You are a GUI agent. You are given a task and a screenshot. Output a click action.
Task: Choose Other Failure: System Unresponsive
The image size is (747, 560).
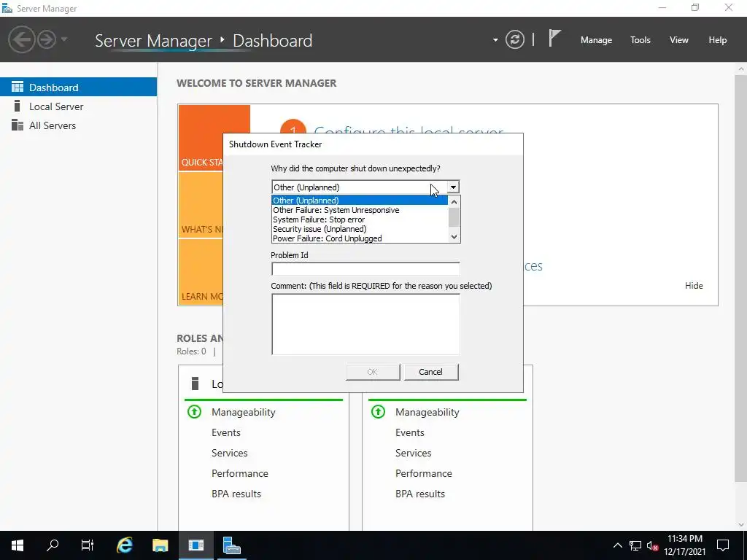coord(360,210)
